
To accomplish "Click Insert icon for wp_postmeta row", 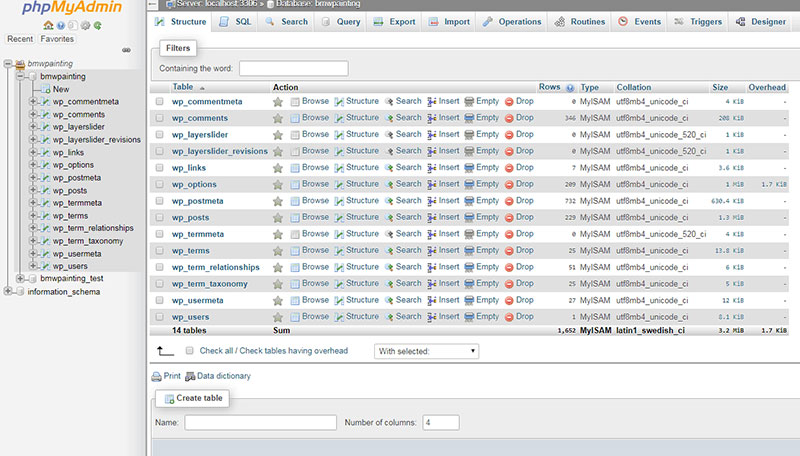I will coord(432,201).
